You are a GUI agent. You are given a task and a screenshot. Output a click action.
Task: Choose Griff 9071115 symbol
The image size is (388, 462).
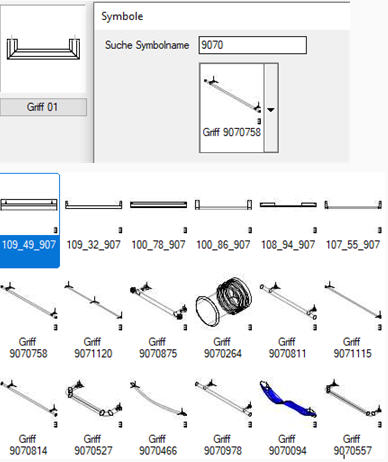[x=353, y=319]
